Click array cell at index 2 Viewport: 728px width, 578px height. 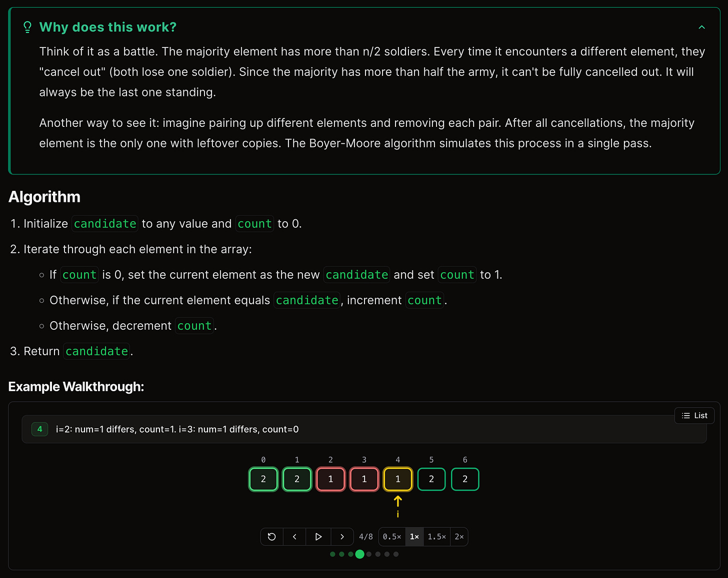click(330, 479)
